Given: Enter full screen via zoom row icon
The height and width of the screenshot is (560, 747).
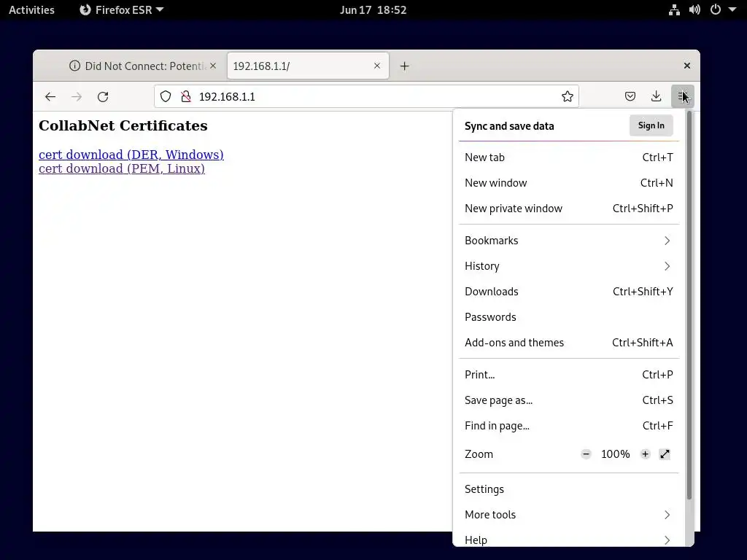Looking at the screenshot, I should (x=665, y=454).
